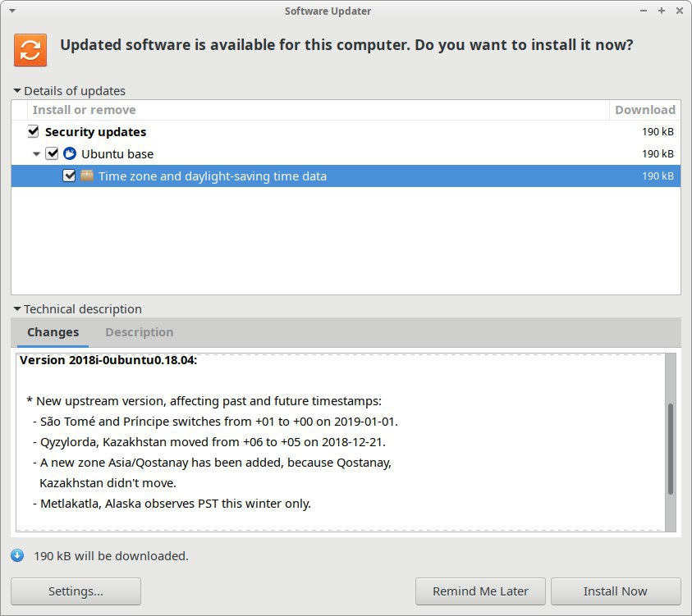The image size is (692, 616).
Task: Maximize the Software Updater window
Action: (x=661, y=11)
